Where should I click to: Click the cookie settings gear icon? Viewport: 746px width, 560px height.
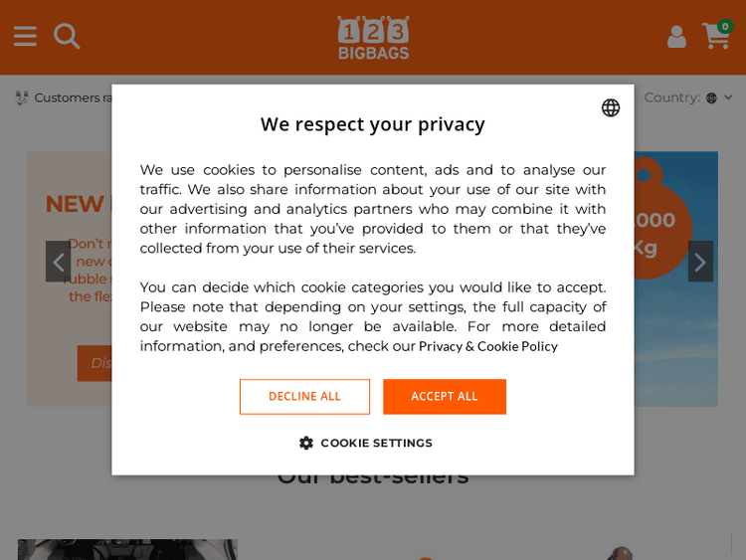click(x=306, y=443)
